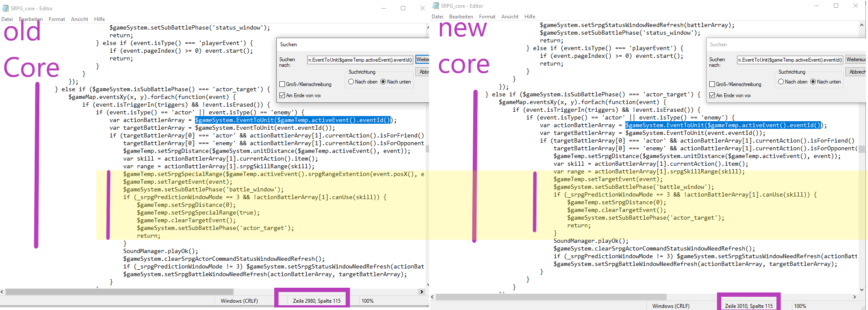
Task: Click vertical scrollbar thumb in right editor
Action: point(862,149)
